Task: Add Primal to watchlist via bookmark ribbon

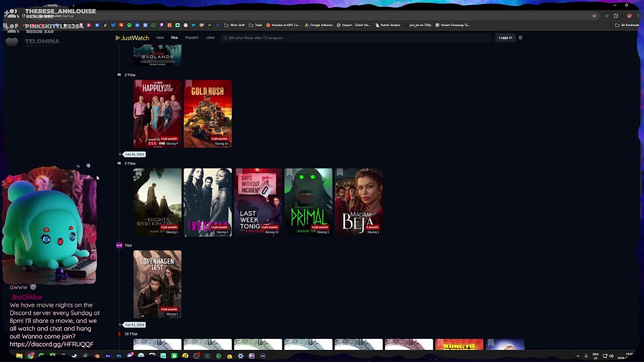Action: 289,173
